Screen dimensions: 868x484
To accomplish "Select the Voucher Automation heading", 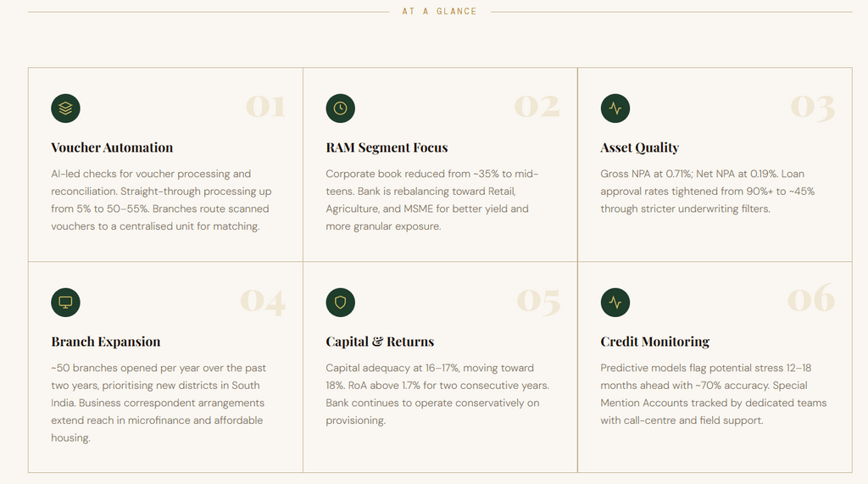I will (112, 147).
